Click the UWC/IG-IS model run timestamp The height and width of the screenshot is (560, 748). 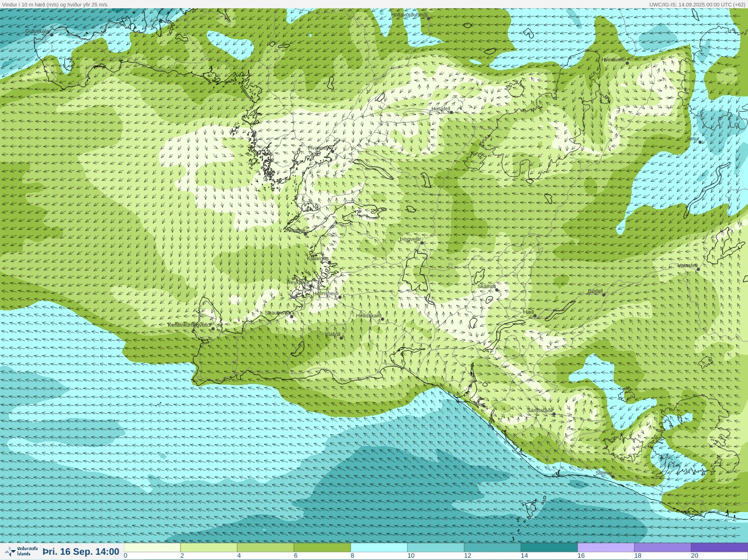(697, 4)
